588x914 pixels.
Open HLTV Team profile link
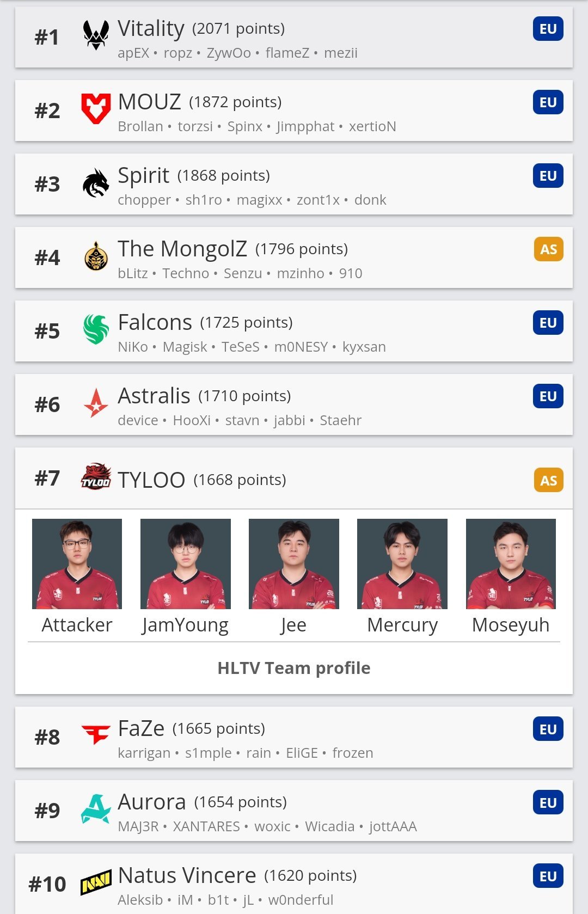coord(294,668)
